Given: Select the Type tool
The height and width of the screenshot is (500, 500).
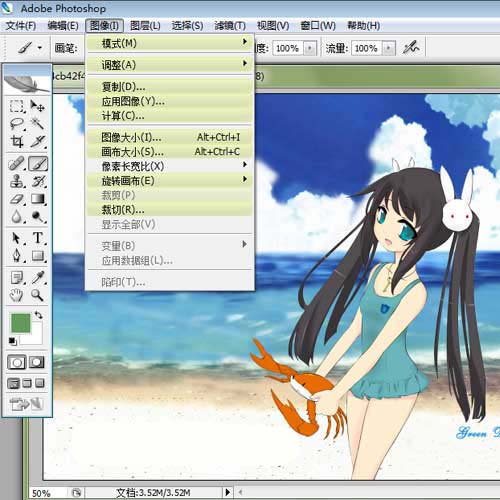Looking at the screenshot, I should (x=38, y=238).
